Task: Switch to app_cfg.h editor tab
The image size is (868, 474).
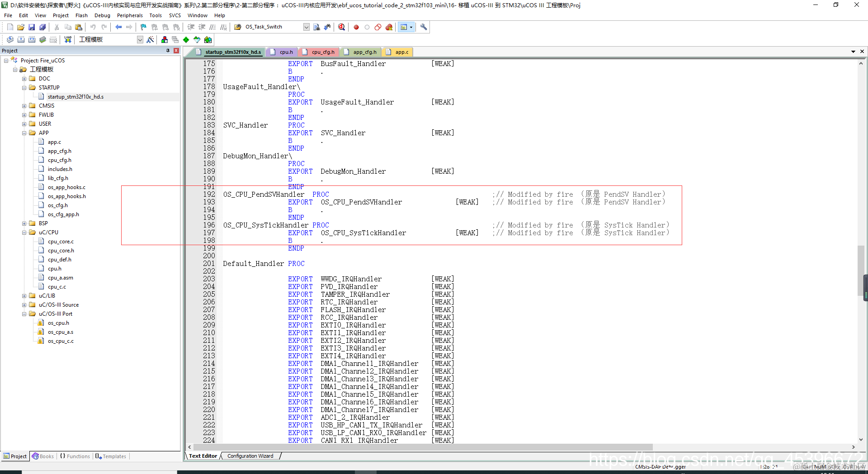Action: click(x=360, y=52)
